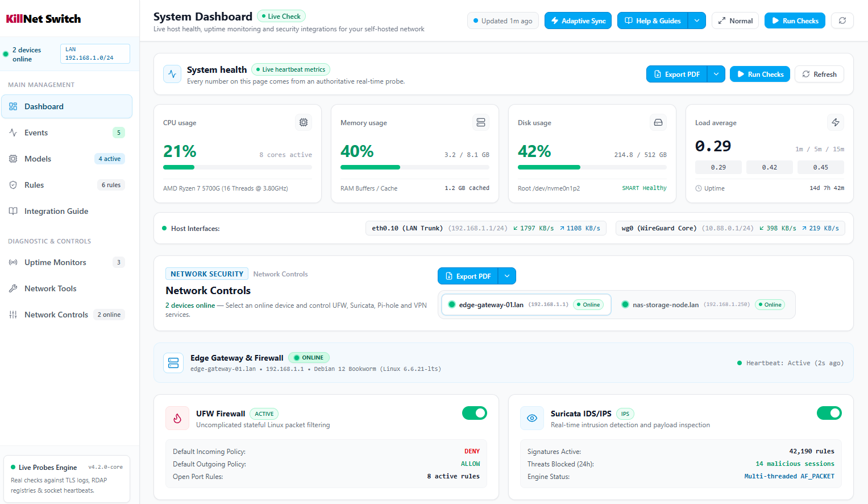This screenshot has width=868, height=504.
Task: Click the heartbeat pulse icon beside System health
Action: pos(172,74)
